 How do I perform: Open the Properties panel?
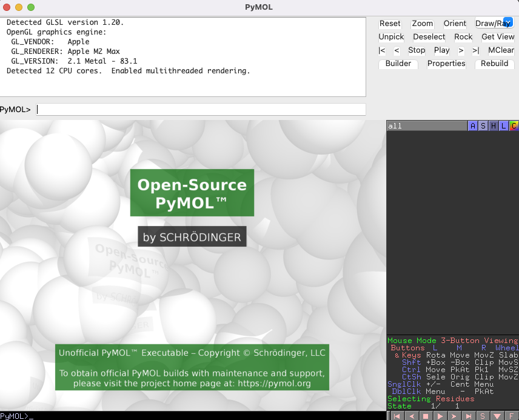(446, 63)
